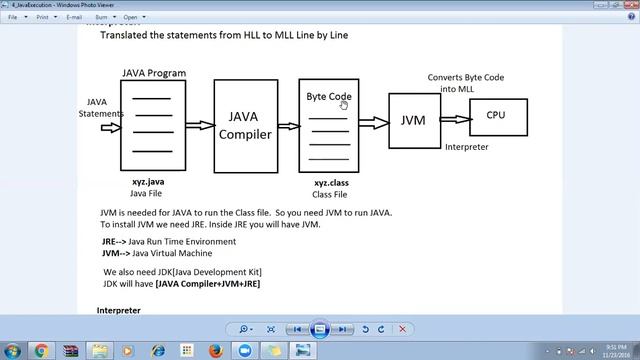Click the 'xyz.java' file label
The width and height of the screenshot is (640, 360).
point(148,182)
